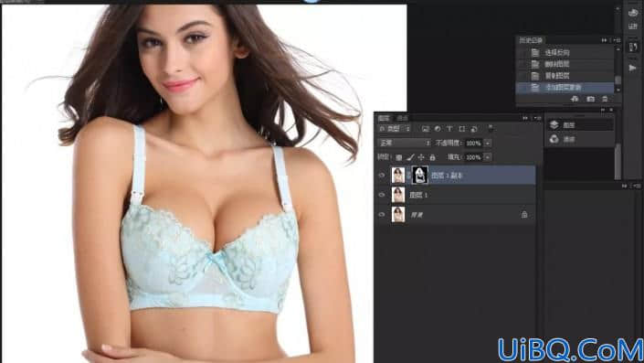Hide the top masked layer copy
This screenshot has width=644, height=363.
(382, 176)
